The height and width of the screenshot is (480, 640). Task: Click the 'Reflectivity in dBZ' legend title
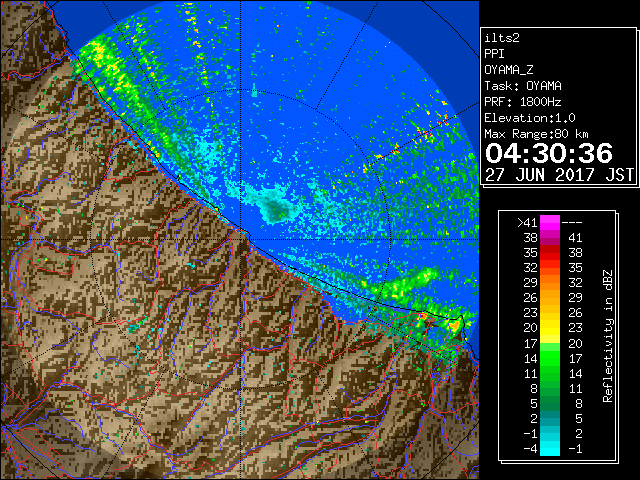click(x=607, y=336)
